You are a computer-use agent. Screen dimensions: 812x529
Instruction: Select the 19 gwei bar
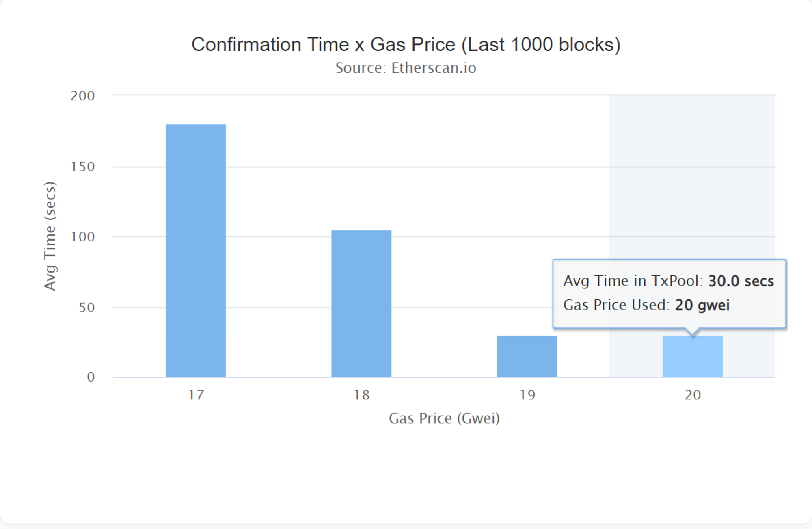click(527, 356)
